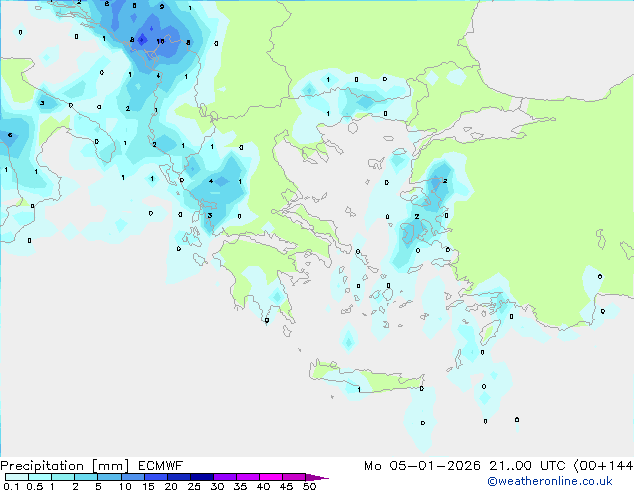Click the '10' precipitation value on the map
This screenshot has width=634, height=490.
point(161,41)
